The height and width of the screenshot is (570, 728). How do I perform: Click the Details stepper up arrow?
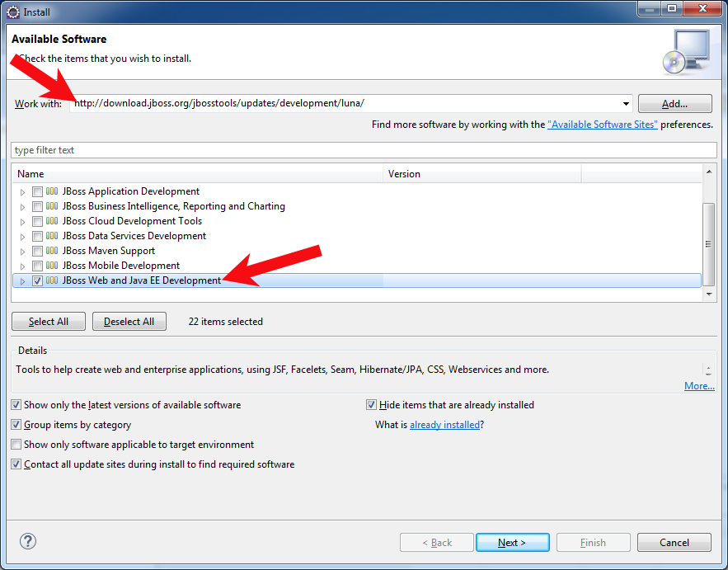coord(708,366)
